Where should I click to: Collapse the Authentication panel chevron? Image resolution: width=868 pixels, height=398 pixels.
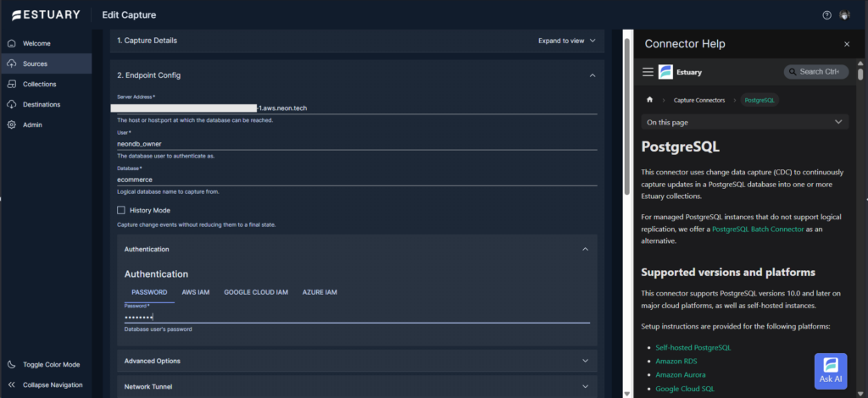(585, 249)
